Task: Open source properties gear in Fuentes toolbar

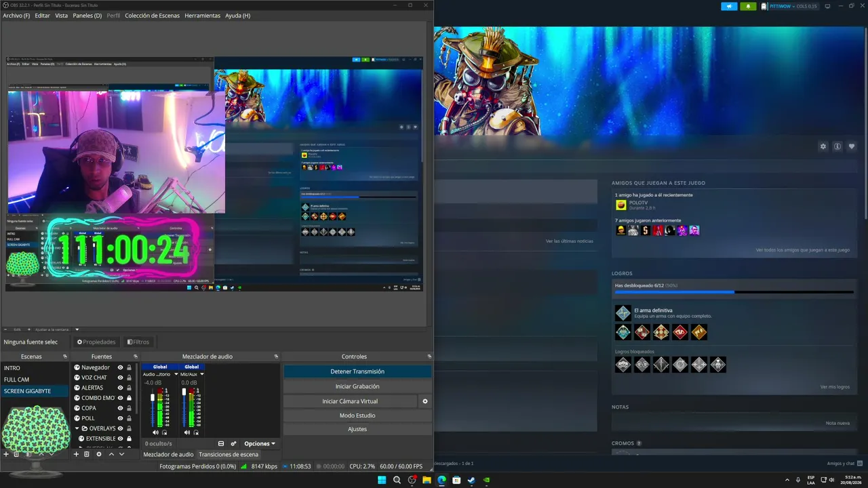Action: click(x=99, y=454)
